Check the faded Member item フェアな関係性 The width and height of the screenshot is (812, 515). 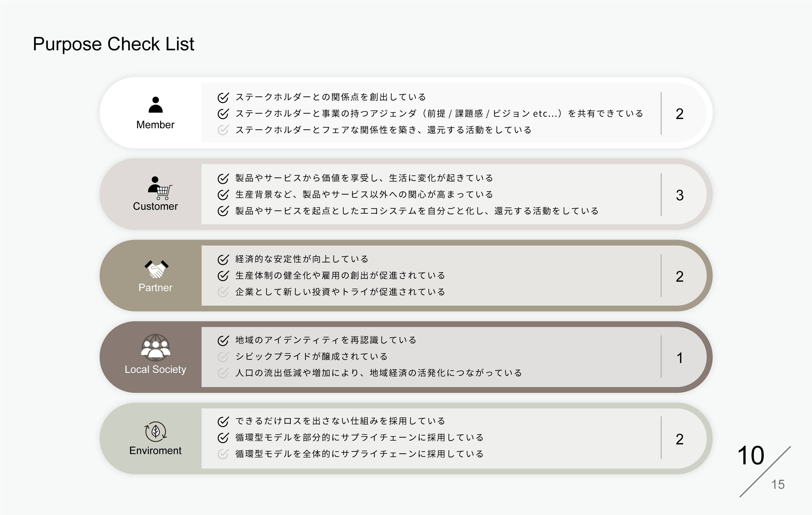223,130
